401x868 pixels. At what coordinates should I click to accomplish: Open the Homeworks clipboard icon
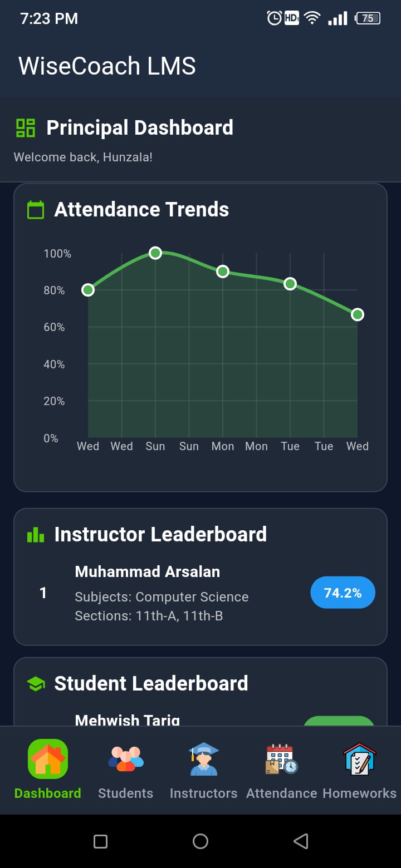[360, 759]
